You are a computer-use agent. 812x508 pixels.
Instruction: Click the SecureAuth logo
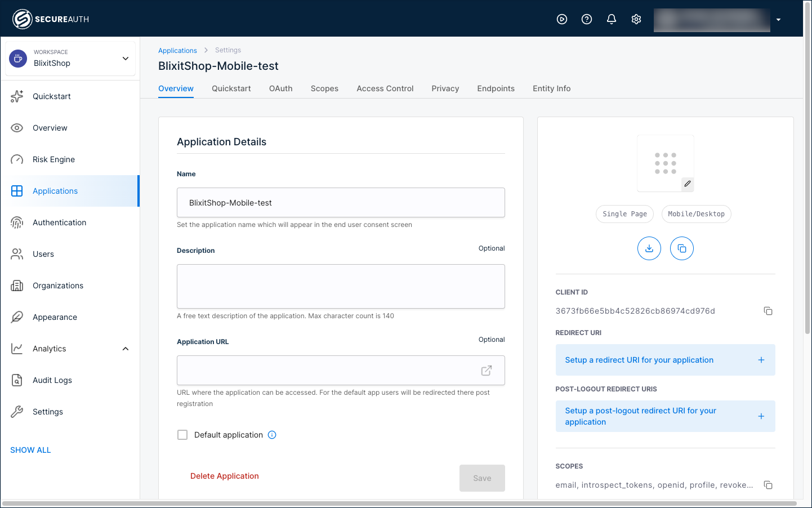[51, 19]
